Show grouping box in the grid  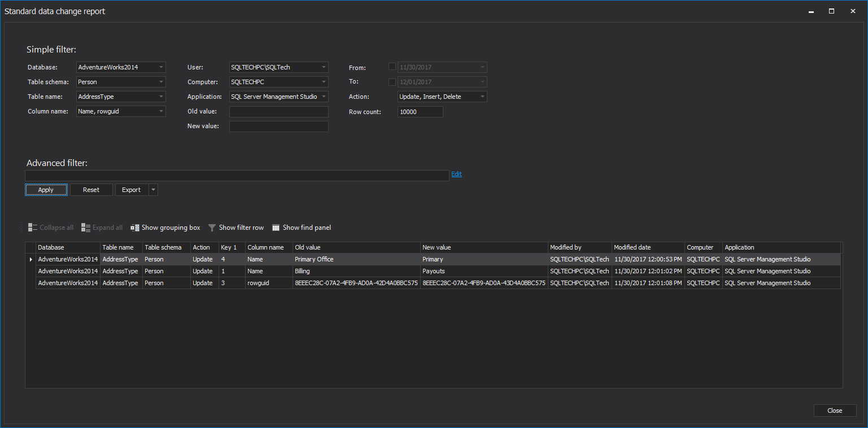click(x=165, y=228)
